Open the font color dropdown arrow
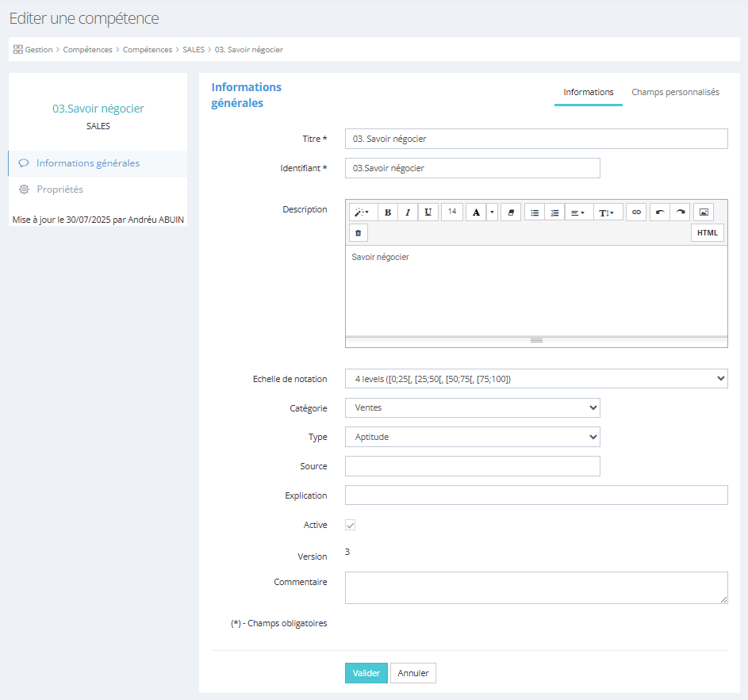This screenshot has width=748, height=700. click(x=492, y=212)
